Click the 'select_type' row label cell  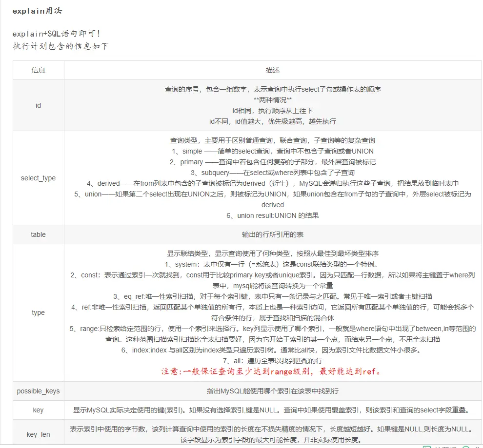click(x=38, y=178)
